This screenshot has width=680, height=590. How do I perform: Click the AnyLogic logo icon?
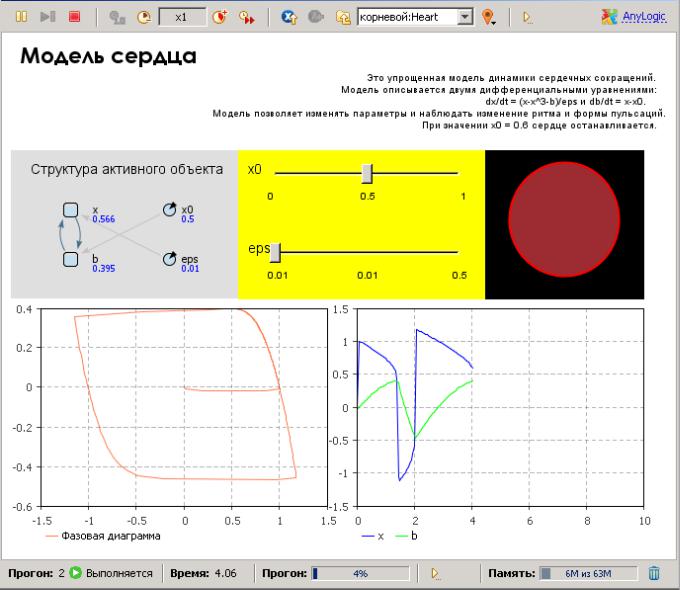click(609, 16)
